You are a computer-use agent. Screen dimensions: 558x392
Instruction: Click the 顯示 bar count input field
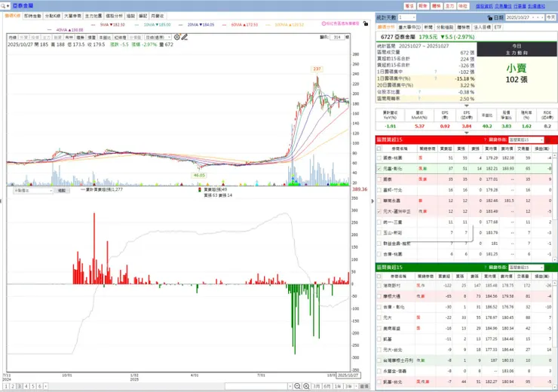pos(337,37)
